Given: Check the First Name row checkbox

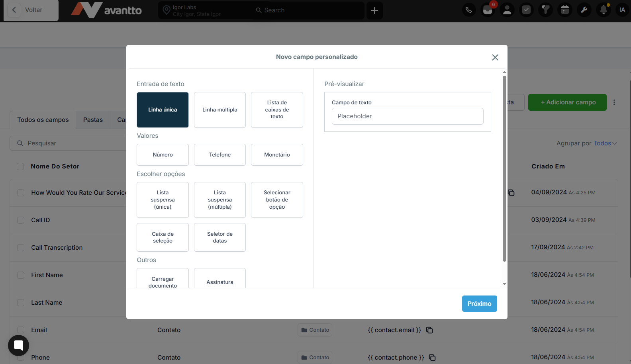Looking at the screenshot, I should pos(21,275).
